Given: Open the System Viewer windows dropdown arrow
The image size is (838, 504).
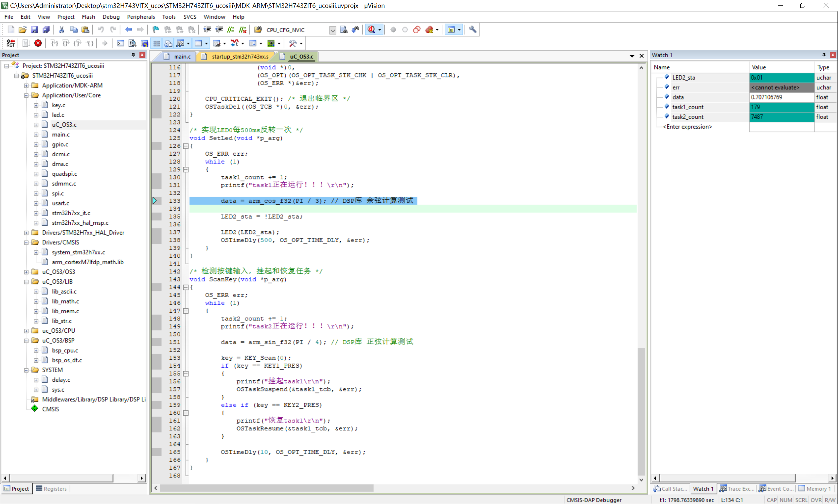Looking at the screenshot, I should [279, 43].
